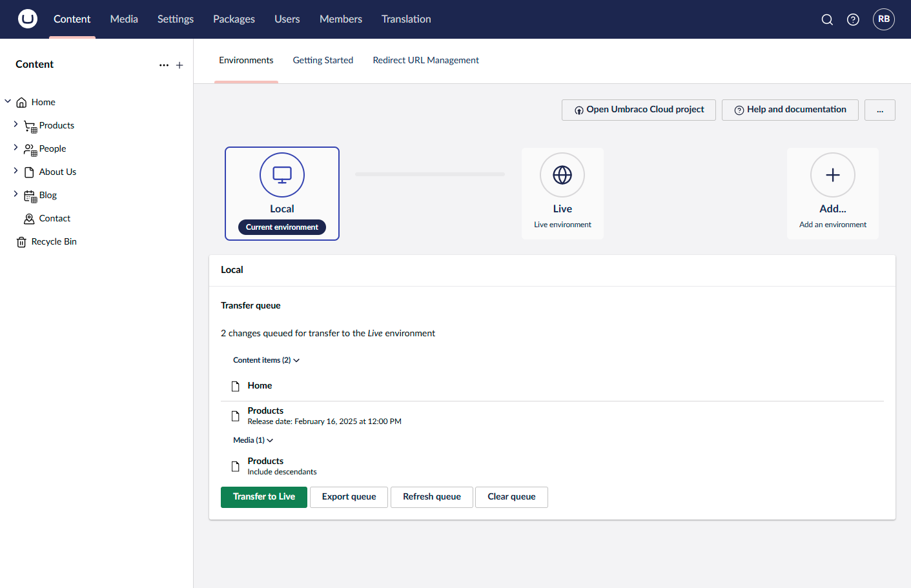Open the Translation section in the menu

pyautogui.click(x=406, y=19)
